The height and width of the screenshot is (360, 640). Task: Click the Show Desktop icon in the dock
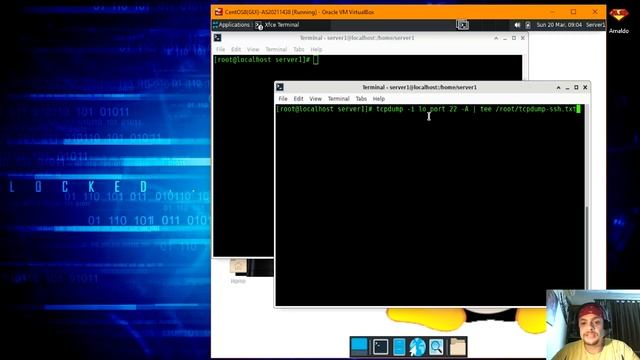pyautogui.click(x=359, y=347)
